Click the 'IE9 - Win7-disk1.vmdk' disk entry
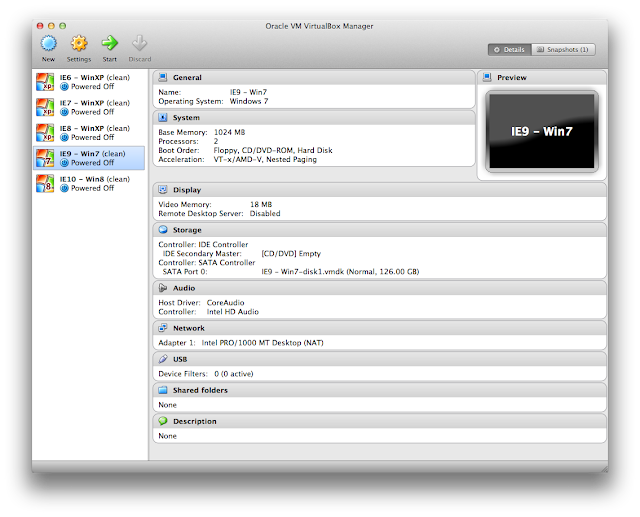640x517 pixels. coord(340,272)
